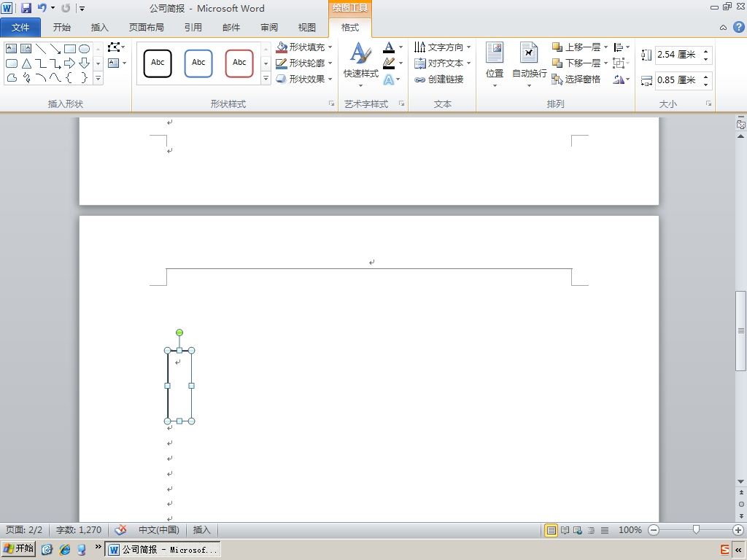This screenshot has height=560, width=747.
Task: Switch to the 页面布局 page layout tab
Action: 146,28
